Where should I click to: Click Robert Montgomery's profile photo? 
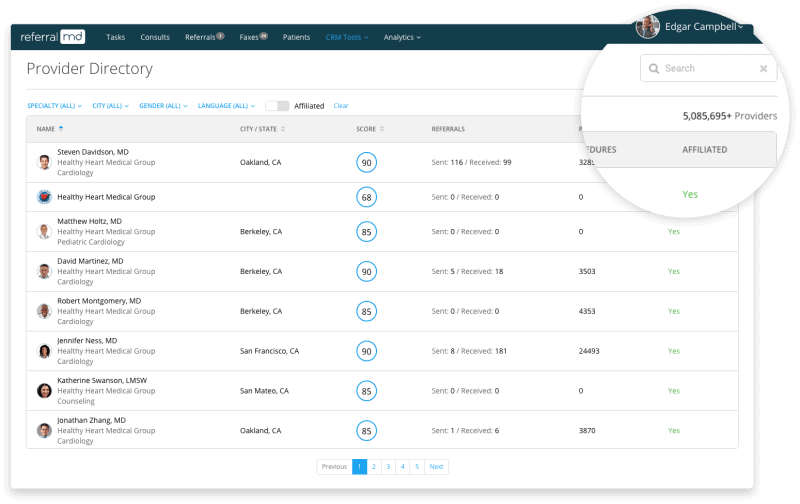click(44, 311)
